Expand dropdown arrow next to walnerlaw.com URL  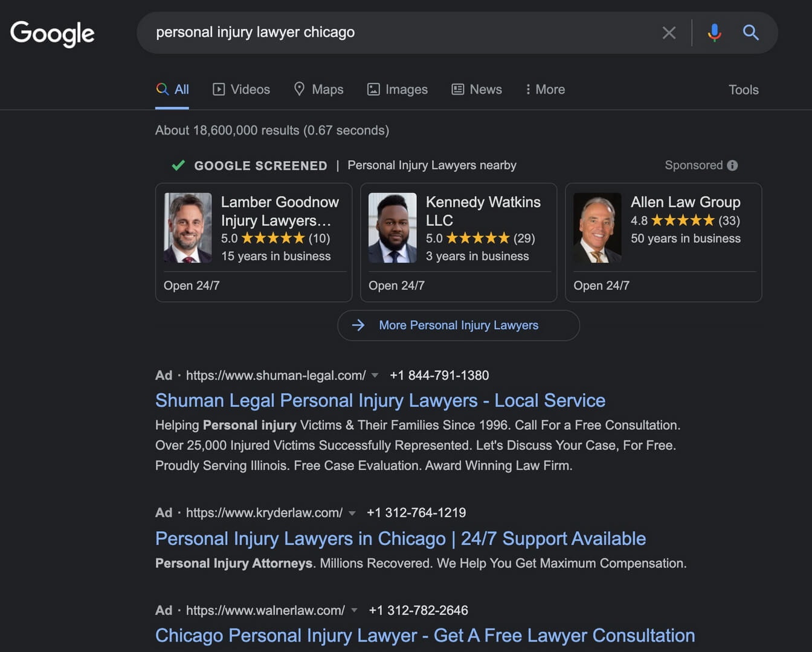(354, 610)
